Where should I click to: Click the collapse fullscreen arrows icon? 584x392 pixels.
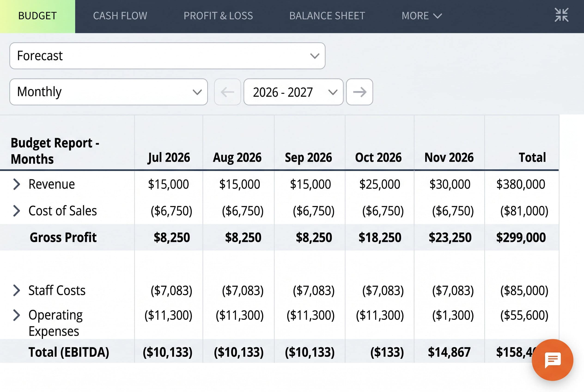point(562,15)
